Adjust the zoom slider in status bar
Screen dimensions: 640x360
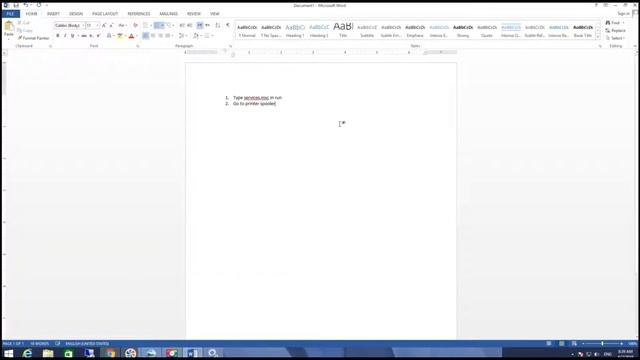602,344
